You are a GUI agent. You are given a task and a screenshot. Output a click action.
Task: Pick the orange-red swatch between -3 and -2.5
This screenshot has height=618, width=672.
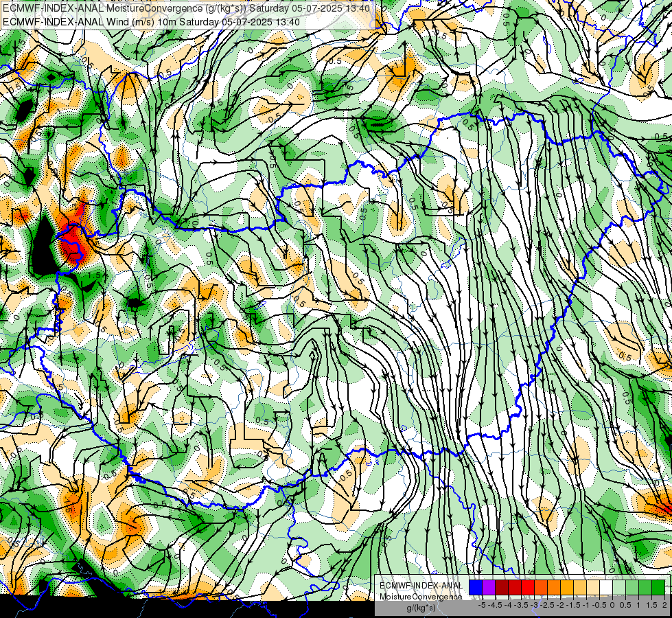[x=541, y=588]
